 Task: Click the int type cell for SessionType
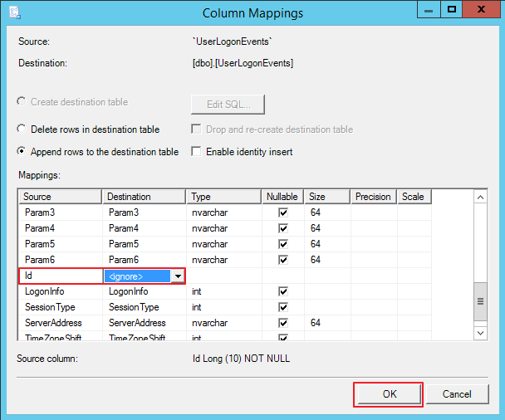tap(224, 307)
